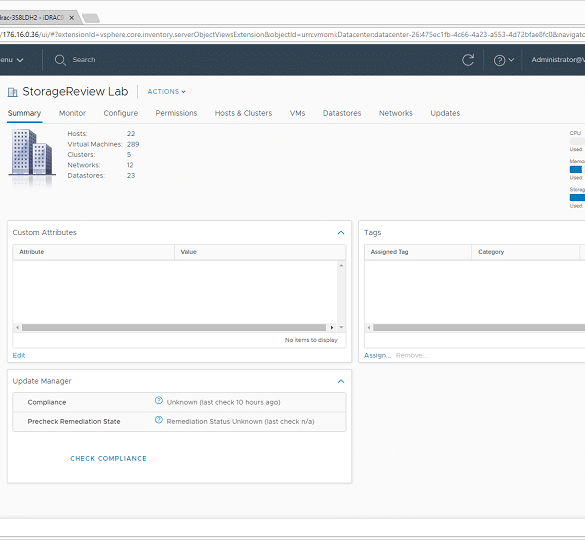This screenshot has width=585, height=540.
Task: Collapse the Custom Attributes panel
Action: 341,232
